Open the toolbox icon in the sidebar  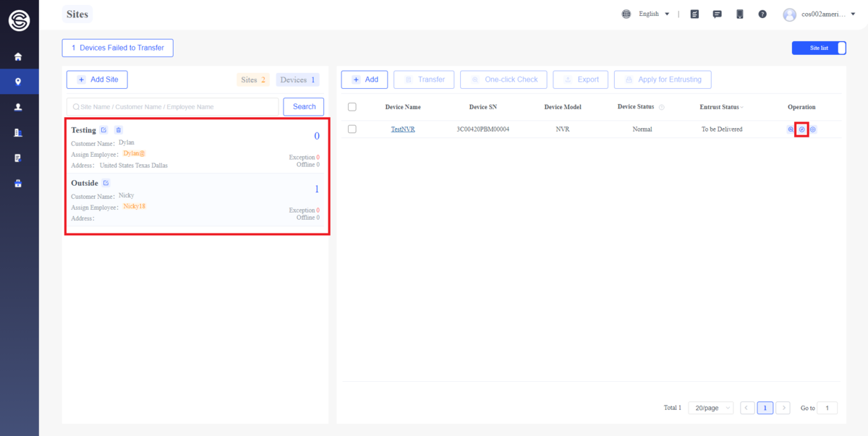pos(18,183)
